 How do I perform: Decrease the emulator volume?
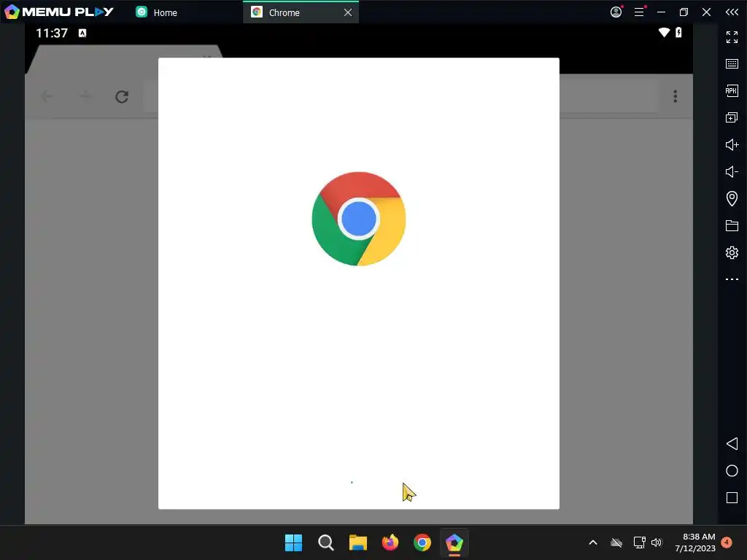(x=732, y=171)
